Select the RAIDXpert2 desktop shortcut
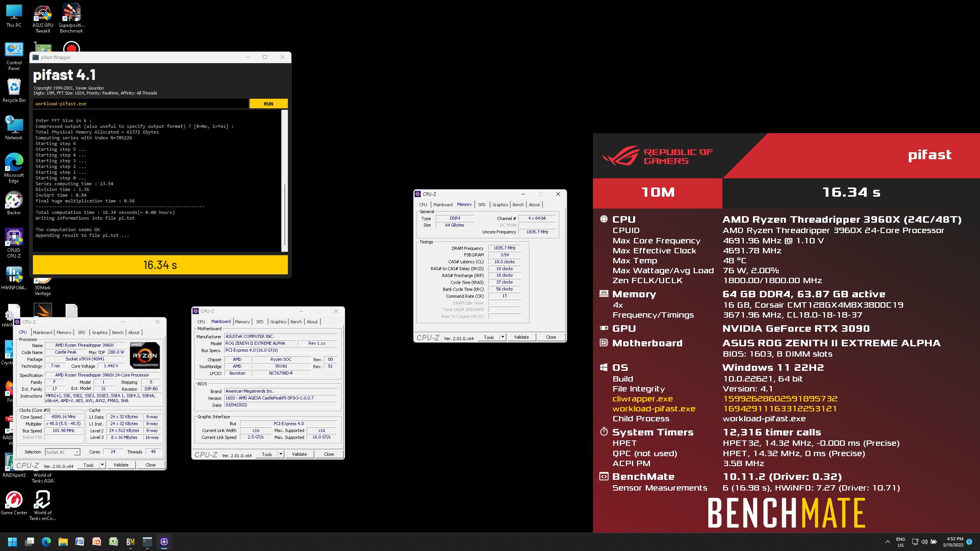 click(14, 465)
